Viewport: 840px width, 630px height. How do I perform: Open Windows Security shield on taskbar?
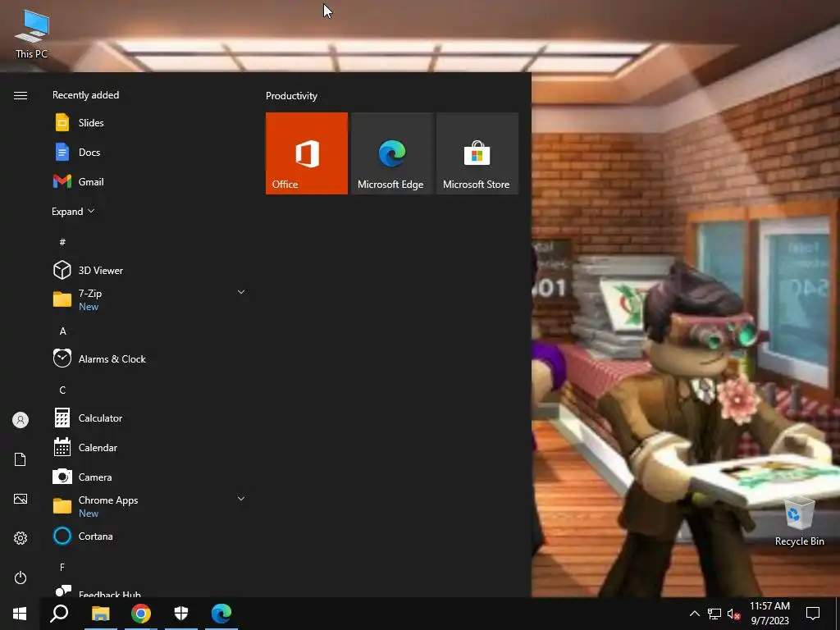pos(181,614)
